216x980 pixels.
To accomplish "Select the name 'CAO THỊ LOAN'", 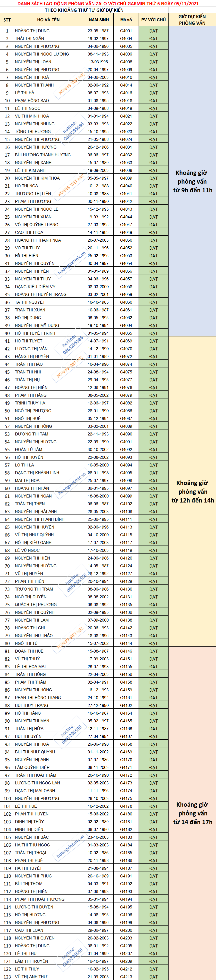I will point(29,930).
